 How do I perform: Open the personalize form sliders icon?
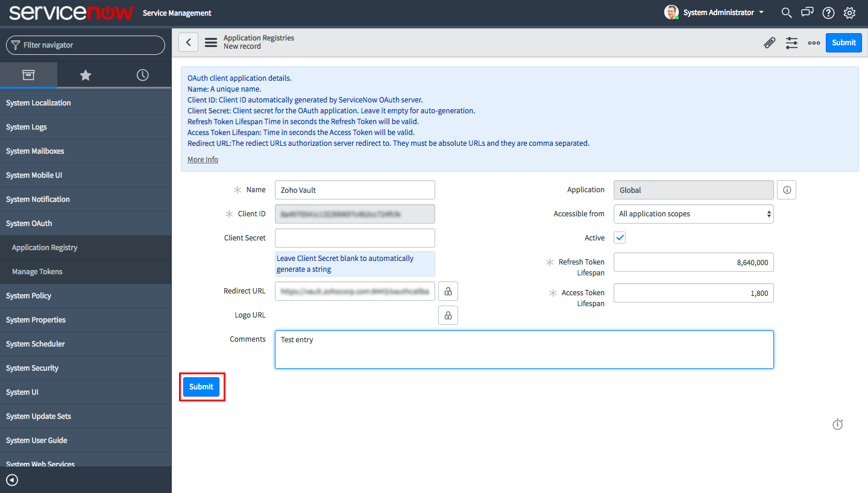(x=791, y=43)
